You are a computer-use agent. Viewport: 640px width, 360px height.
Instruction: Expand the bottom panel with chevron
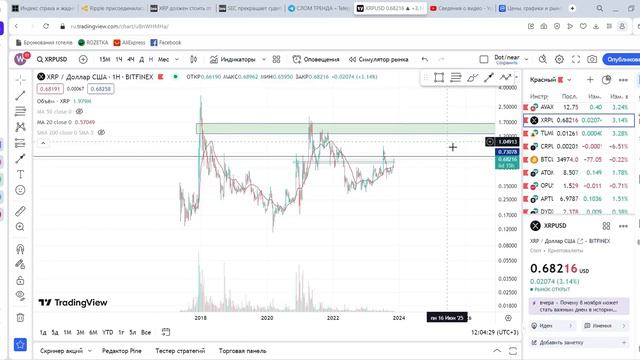click(497, 351)
